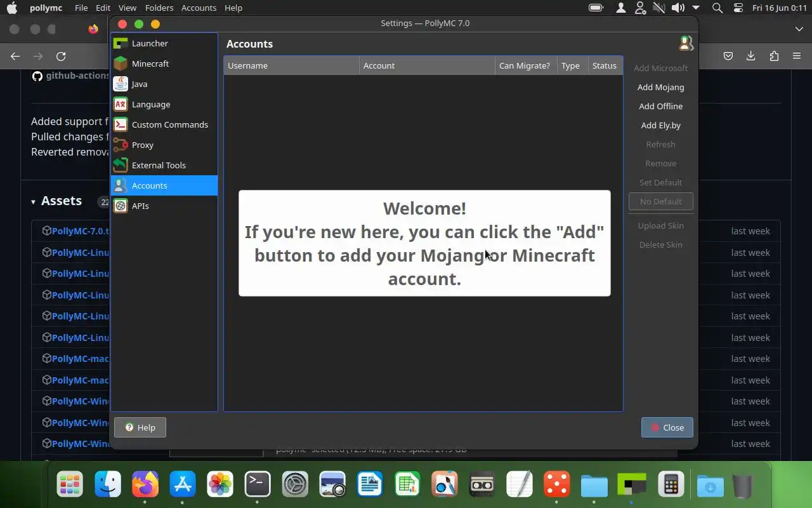
Task: Open the File menu
Action: click(x=81, y=8)
